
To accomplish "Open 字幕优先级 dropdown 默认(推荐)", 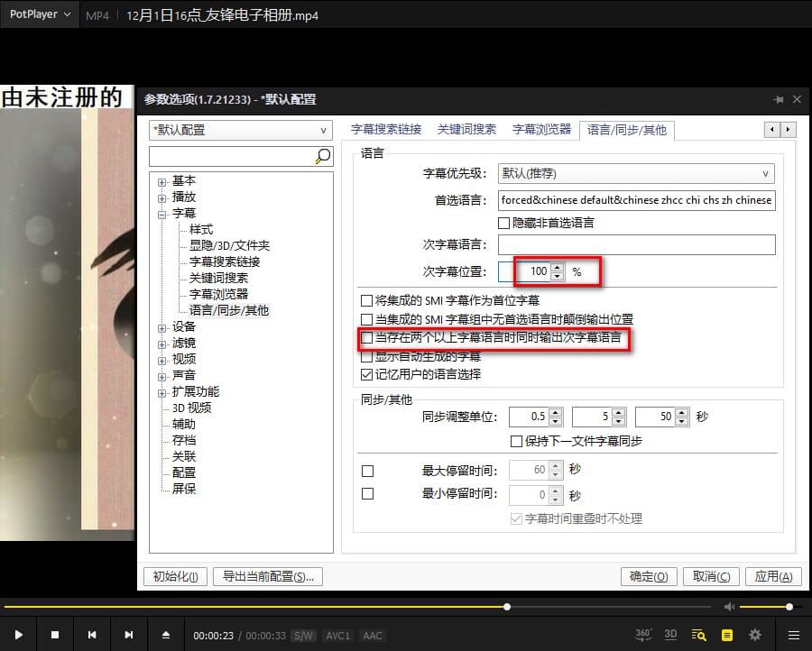I will tap(636, 174).
